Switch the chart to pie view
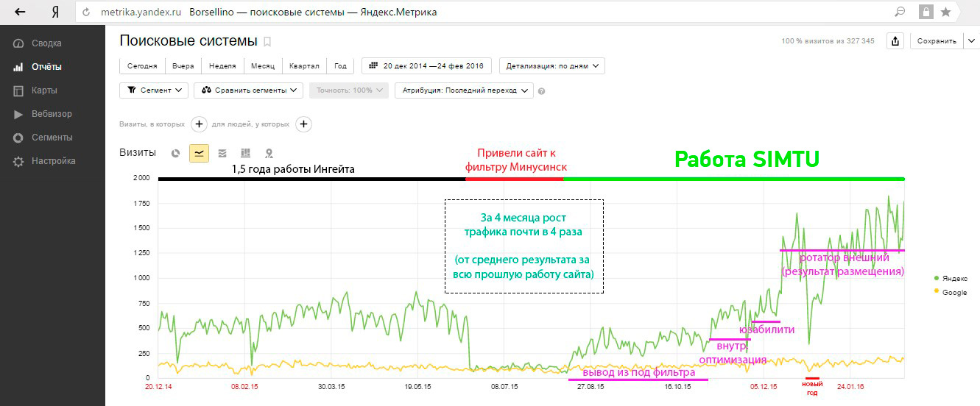The image size is (980, 406). (x=175, y=153)
